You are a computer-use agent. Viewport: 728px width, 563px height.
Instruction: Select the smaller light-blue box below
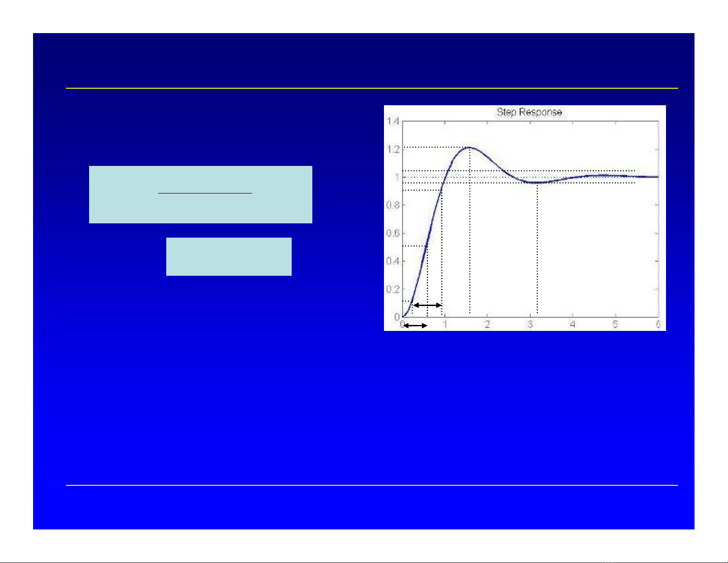pyautogui.click(x=229, y=256)
